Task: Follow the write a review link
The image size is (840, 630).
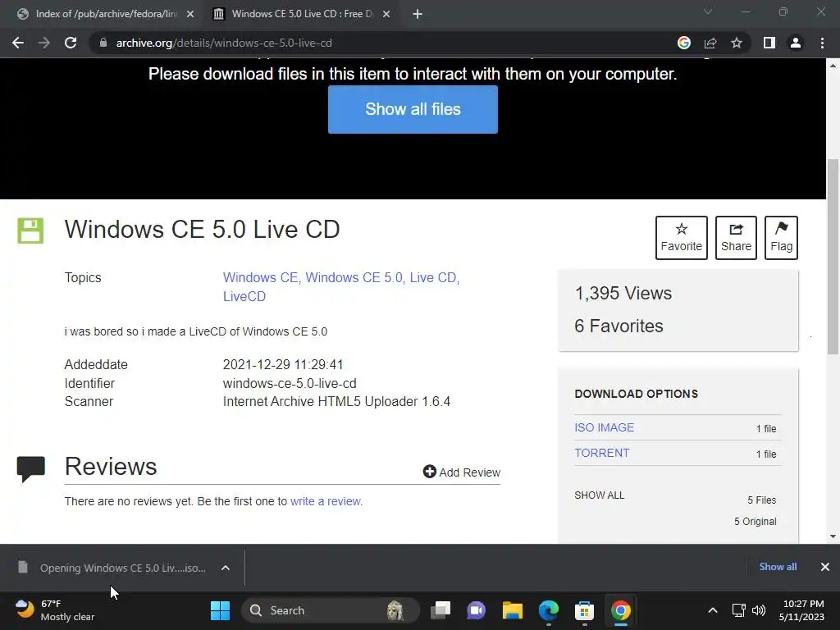Action: click(x=326, y=501)
